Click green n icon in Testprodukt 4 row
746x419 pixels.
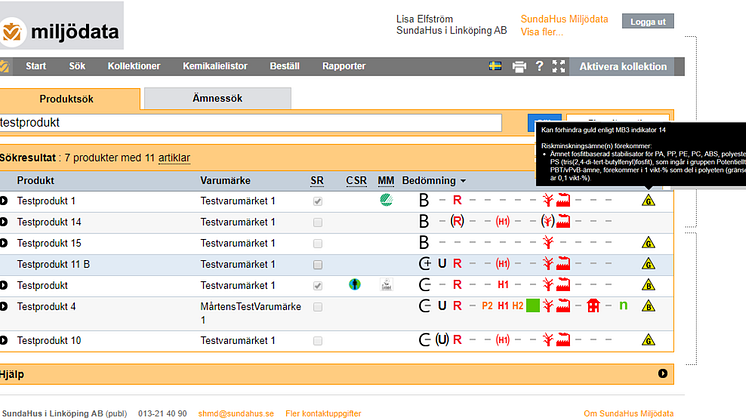pyautogui.click(x=623, y=306)
